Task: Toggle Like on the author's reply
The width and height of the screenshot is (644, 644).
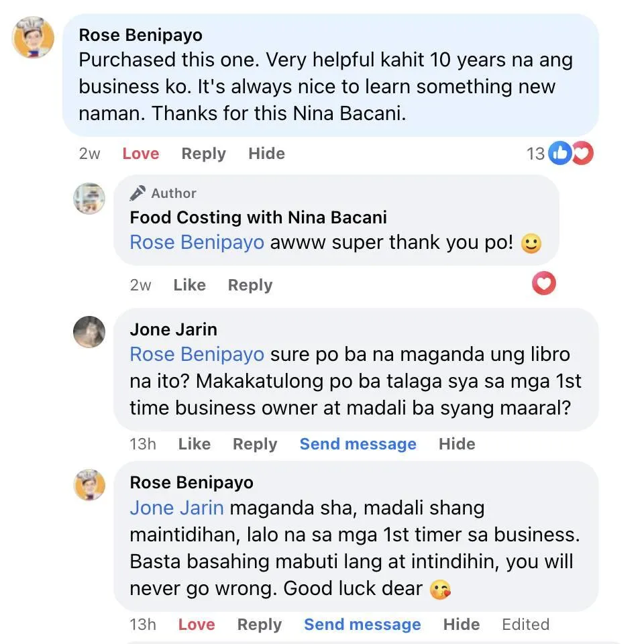Action: click(189, 285)
